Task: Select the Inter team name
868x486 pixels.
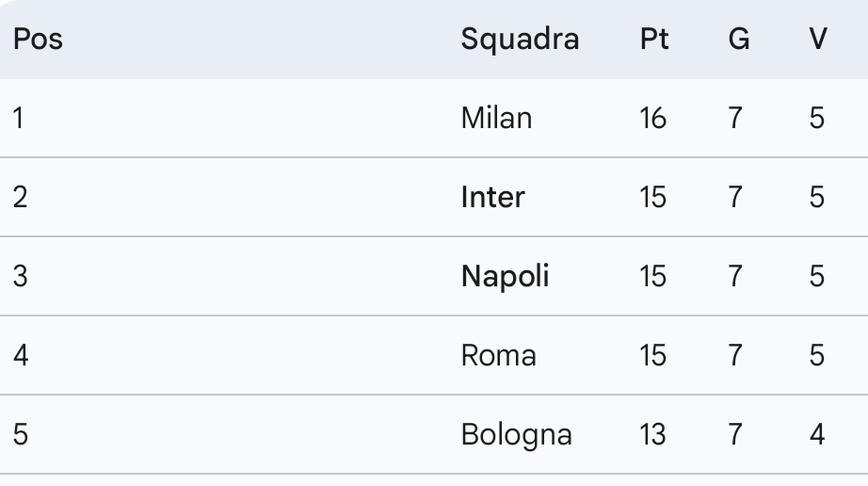Action: pyautogui.click(x=493, y=197)
